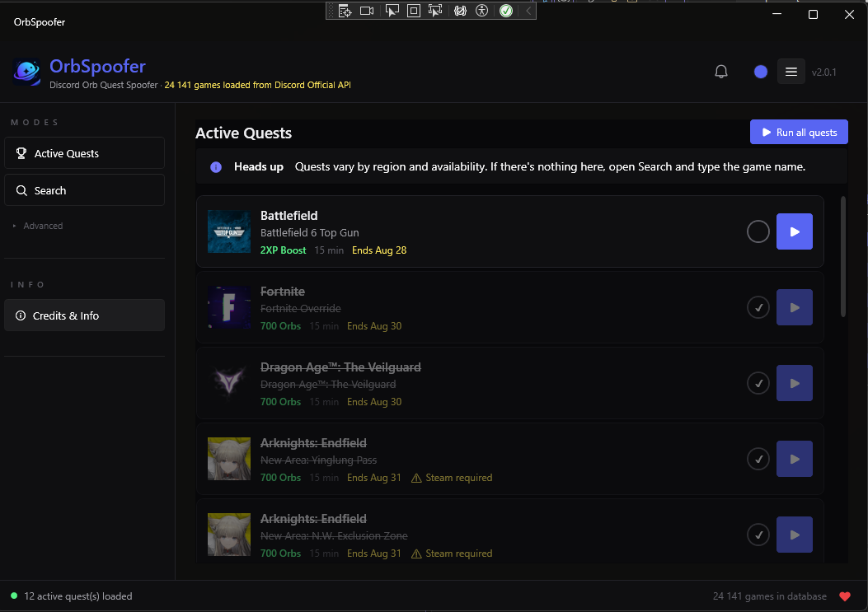Enable Track Focused Element in debug toolbar
Screen dimensions: 868x612
[435, 11]
